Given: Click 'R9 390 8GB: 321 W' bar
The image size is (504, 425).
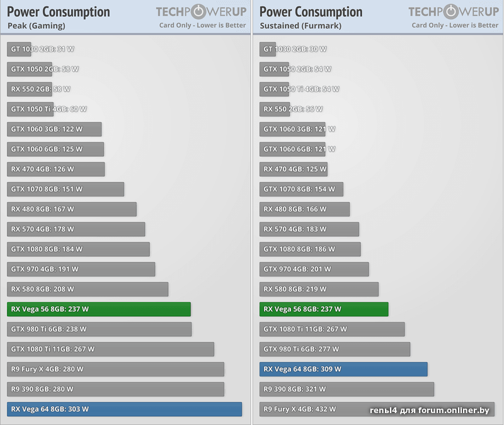Looking at the screenshot, I should click(347, 389).
